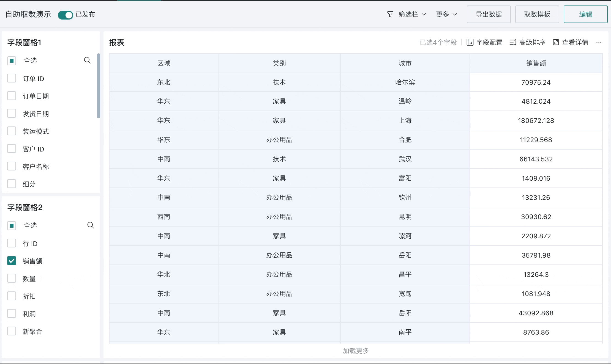Open the report's three-dot more menu

[x=599, y=42]
